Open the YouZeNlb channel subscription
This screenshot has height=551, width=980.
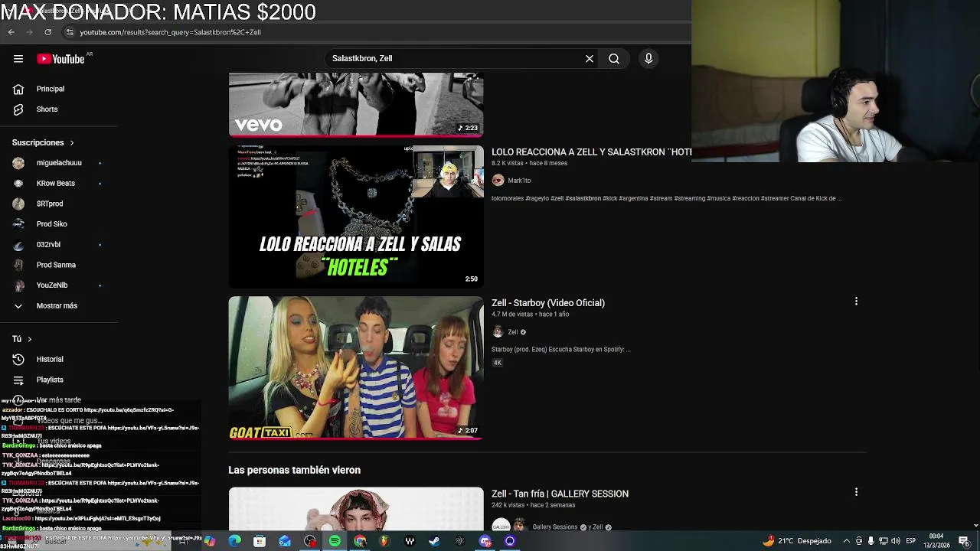click(x=52, y=285)
